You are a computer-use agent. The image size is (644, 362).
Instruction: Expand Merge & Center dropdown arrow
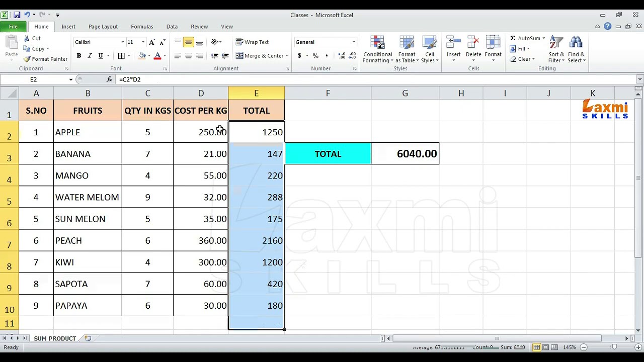(287, 56)
